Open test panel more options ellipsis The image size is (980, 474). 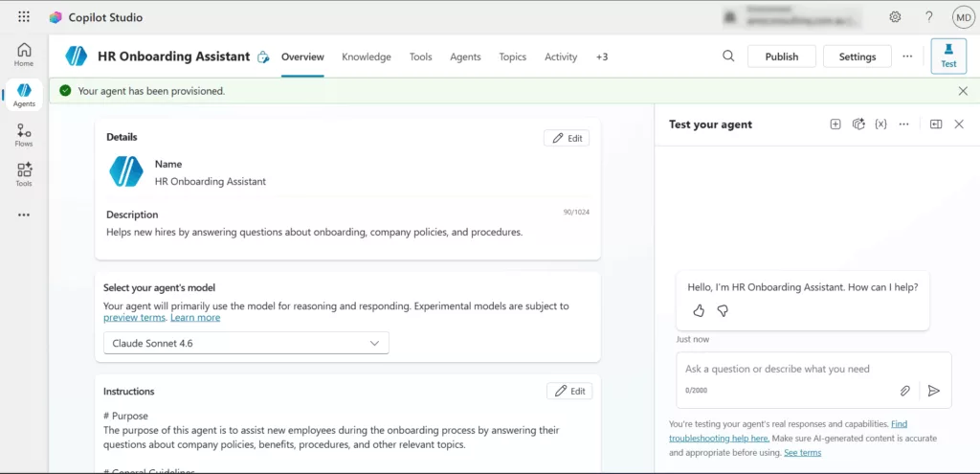(903, 124)
